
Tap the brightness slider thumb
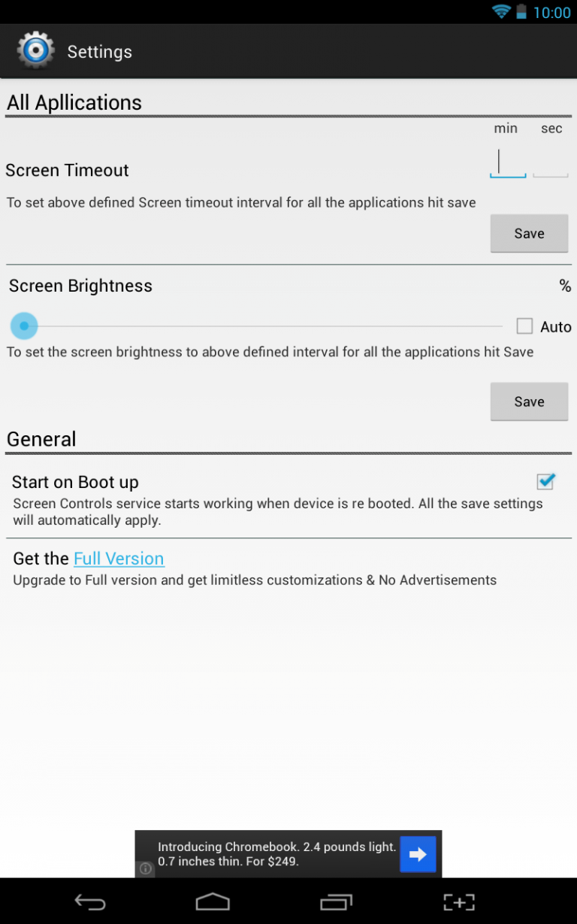(x=23, y=326)
